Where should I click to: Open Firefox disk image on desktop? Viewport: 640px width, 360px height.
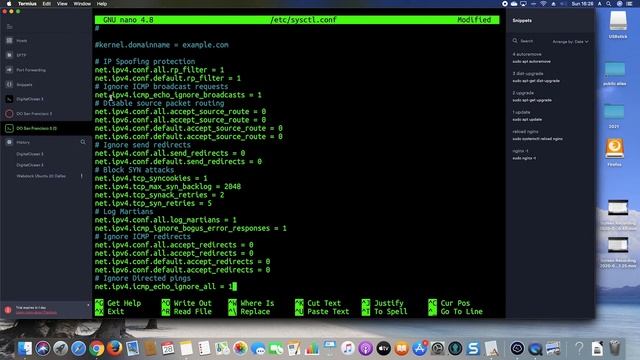click(614, 152)
